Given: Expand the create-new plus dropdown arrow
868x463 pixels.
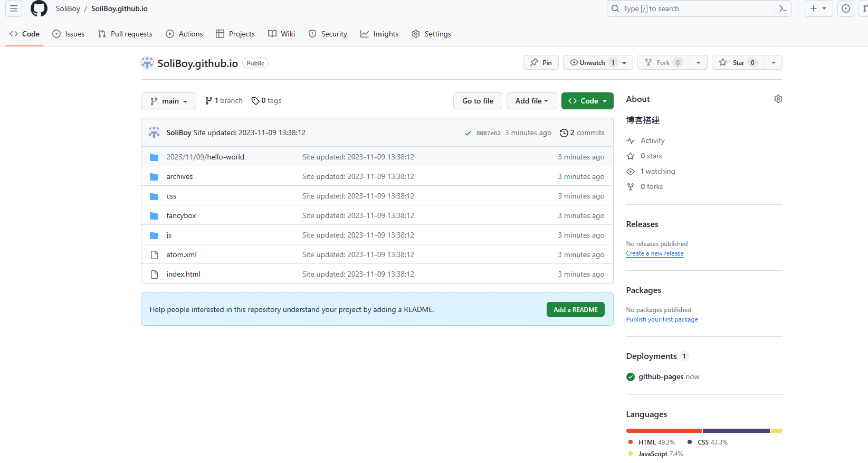Looking at the screenshot, I should (x=825, y=8).
